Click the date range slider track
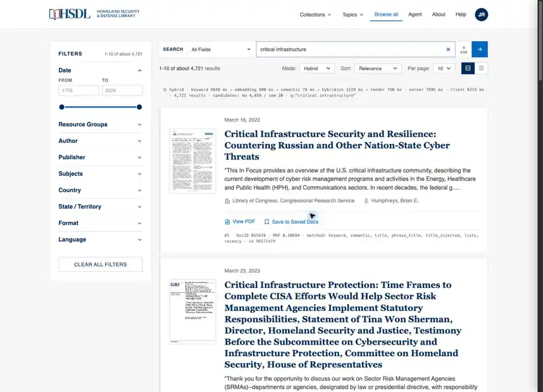Screen dimensions: 543x392 (101, 107)
